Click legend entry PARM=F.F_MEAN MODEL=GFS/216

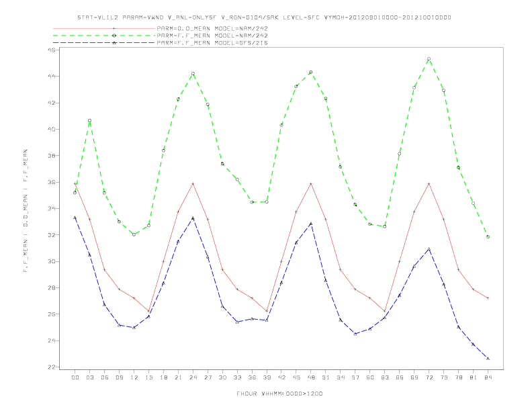pos(212,43)
